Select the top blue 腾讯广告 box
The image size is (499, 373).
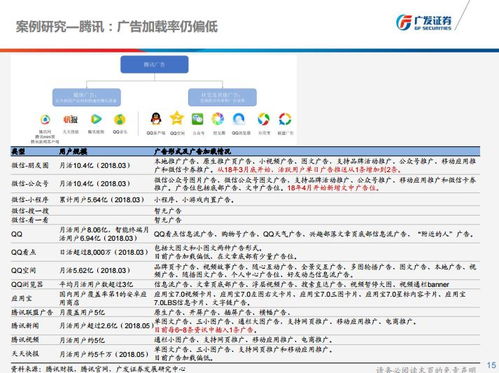pos(154,64)
